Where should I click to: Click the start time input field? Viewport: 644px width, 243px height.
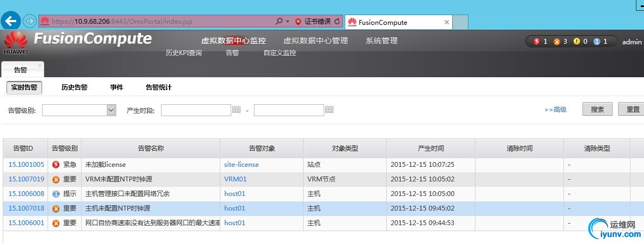click(x=196, y=110)
